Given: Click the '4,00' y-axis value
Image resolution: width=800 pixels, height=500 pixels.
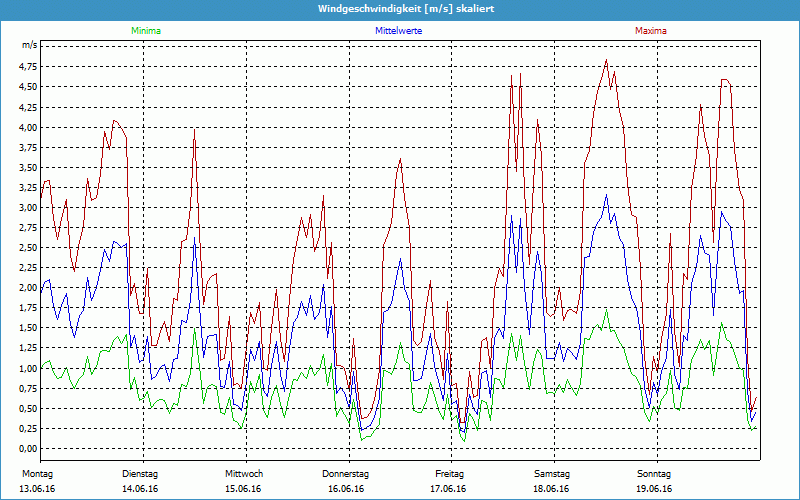Looking at the screenshot, I should pos(29,127).
